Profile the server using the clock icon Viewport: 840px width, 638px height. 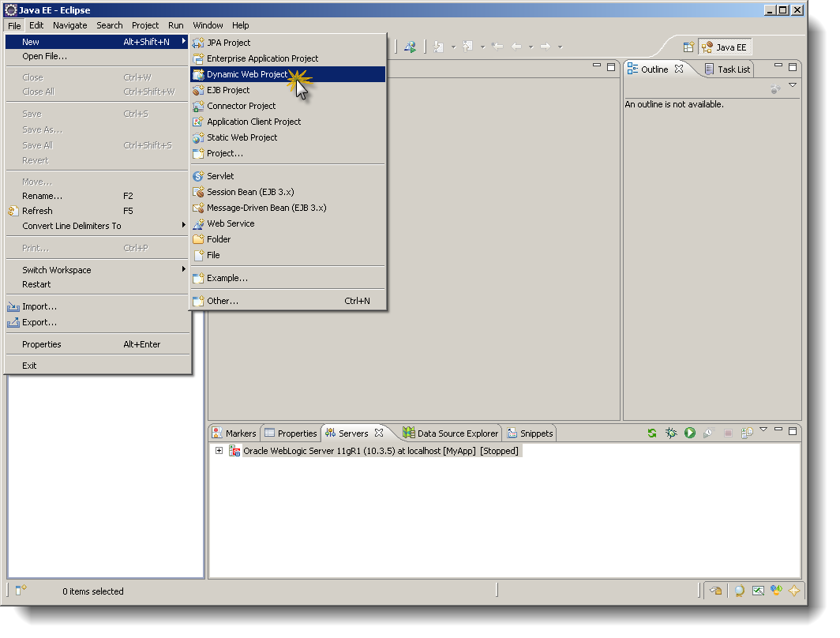pos(708,432)
